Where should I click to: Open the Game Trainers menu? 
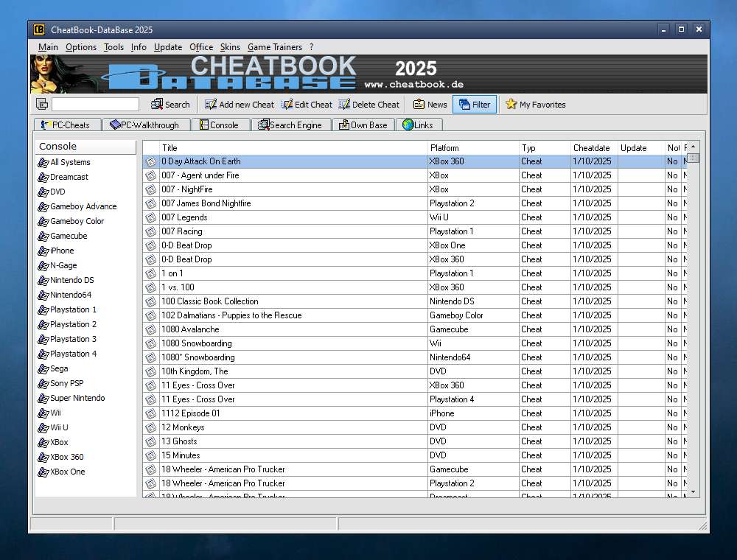pyautogui.click(x=275, y=47)
